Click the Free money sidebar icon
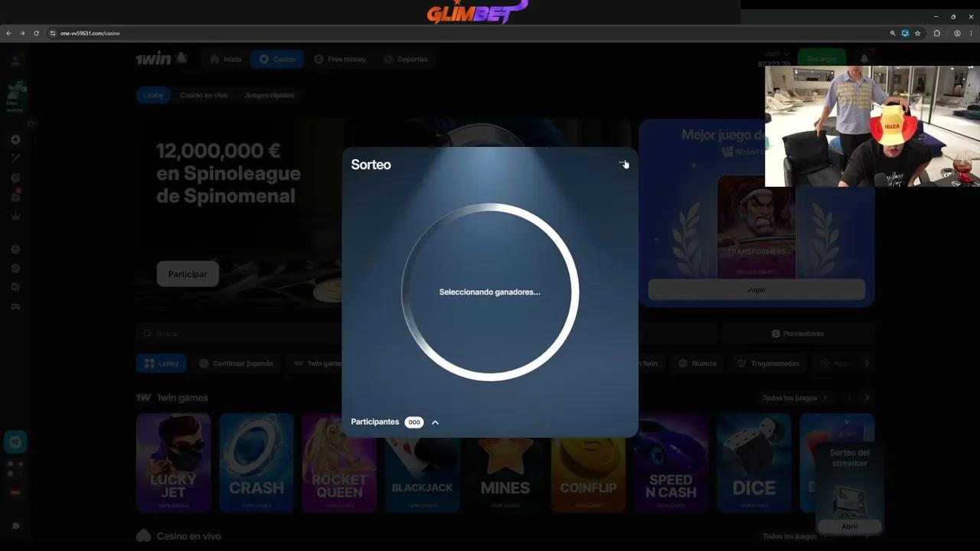980x551 pixels. coord(15,96)
